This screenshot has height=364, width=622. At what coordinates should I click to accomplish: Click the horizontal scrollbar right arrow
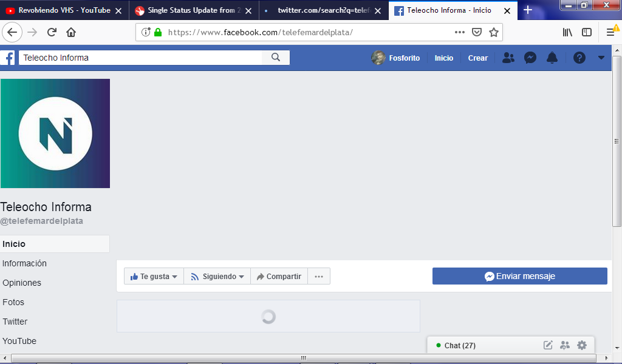pos(606,358)
